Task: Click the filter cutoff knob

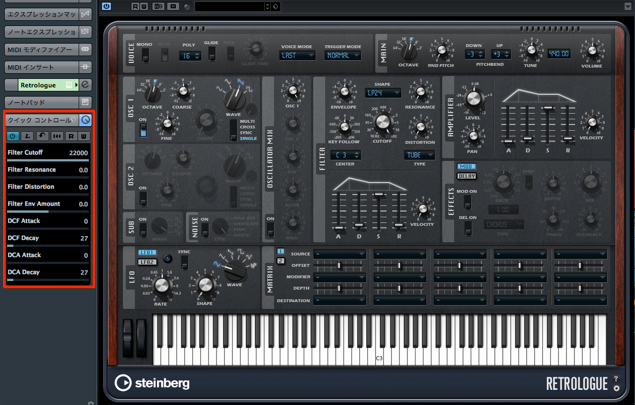Action: [x=382, y=122]
